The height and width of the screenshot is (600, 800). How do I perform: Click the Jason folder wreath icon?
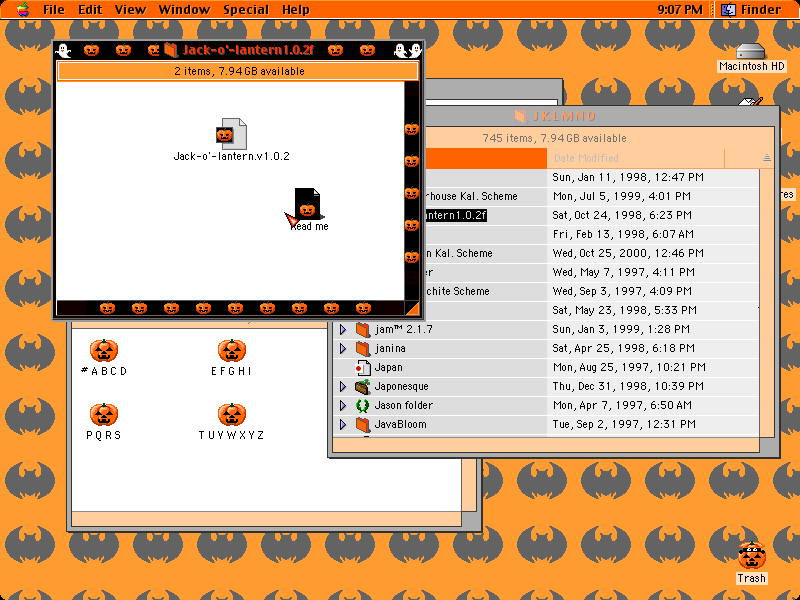(x=363, y=406)
